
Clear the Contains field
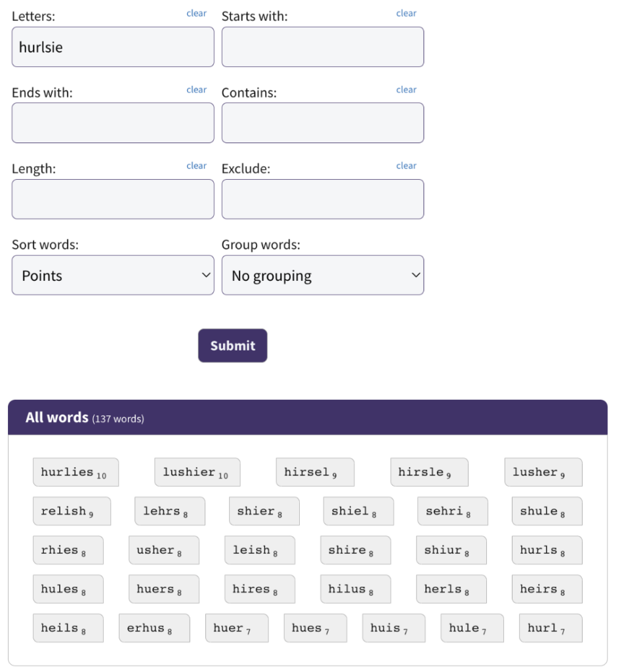406,89
